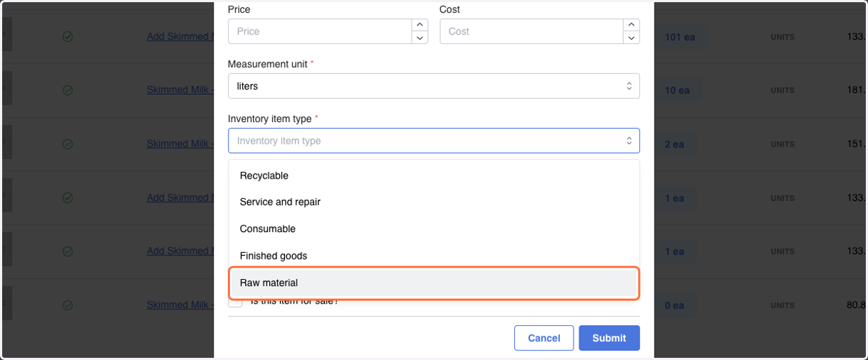Click the 10 ea quantity badge
This screenshot has width=868, height=360.
(x=677, y=90)
